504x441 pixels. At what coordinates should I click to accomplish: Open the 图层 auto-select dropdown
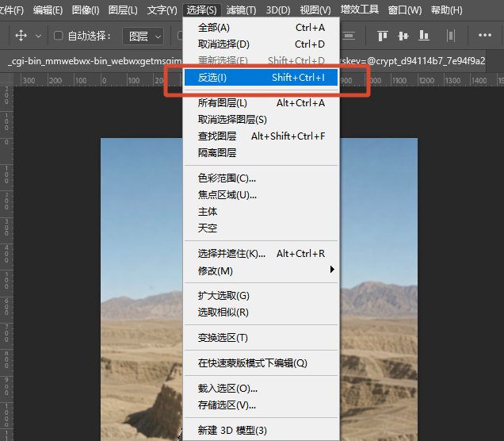tap(143, 36)
